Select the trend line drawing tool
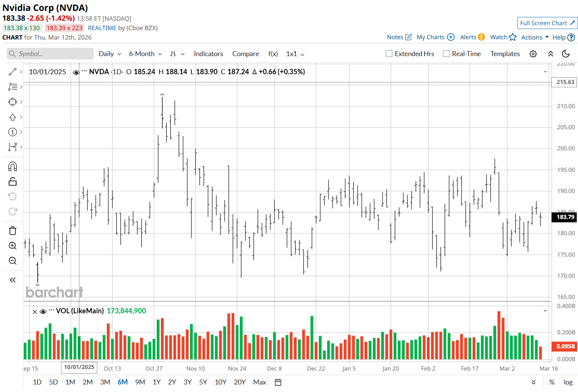This screenshot has height=392, width=578. pyautogui.click(x=12, y=72)
